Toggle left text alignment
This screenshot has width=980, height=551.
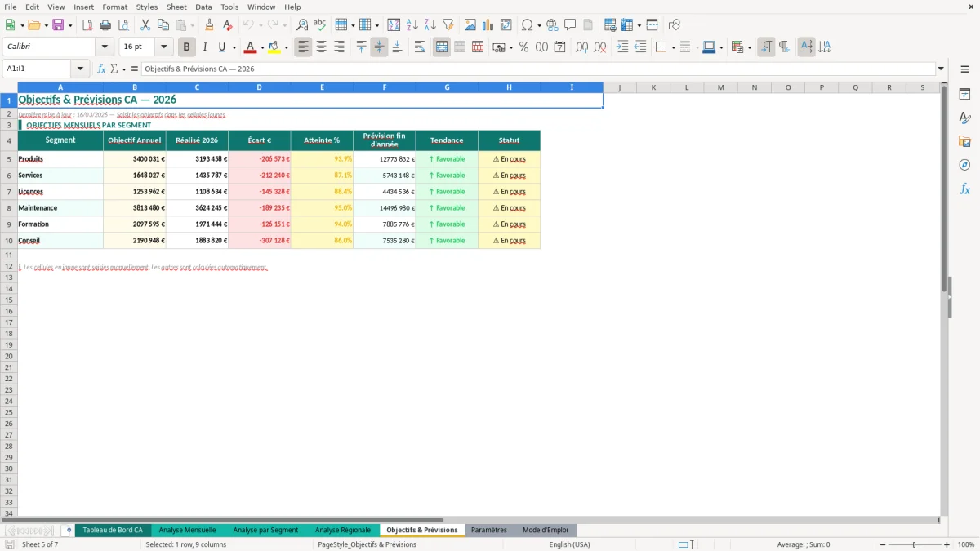coord(303,47)
